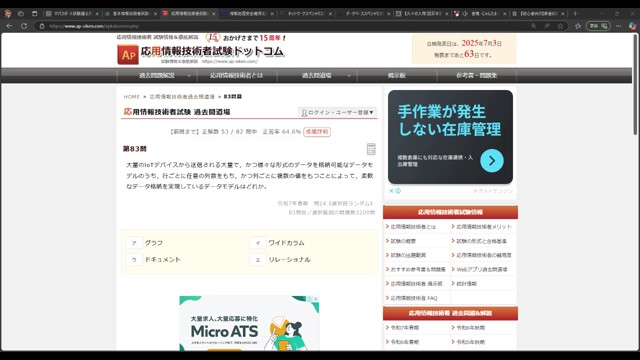This screenshot has height=360, width=640.
Task: Switch to the second 基本情報技術者 tab
Action: pyautogui.click(x=130, y=13)
